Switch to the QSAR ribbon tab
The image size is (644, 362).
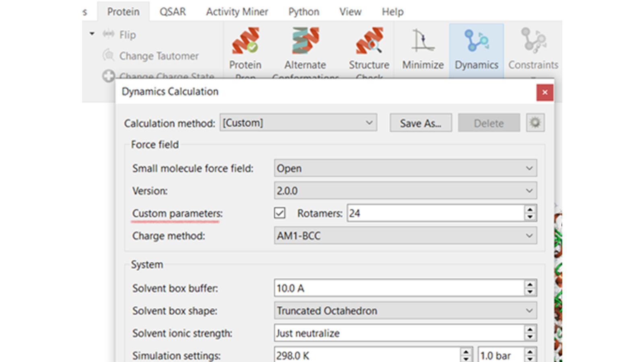point(173,12)
